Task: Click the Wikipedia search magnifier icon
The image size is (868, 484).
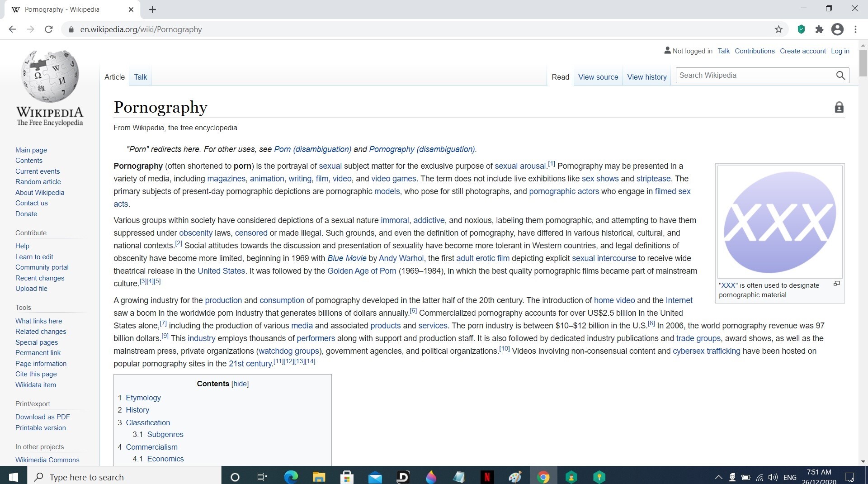Action: pos(840,76)
